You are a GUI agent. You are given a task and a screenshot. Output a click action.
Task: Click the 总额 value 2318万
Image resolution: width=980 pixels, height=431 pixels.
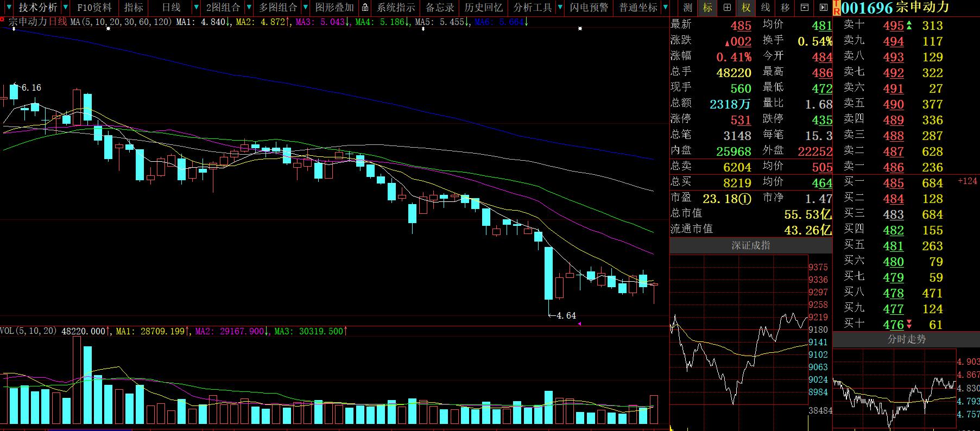click(x=730, y=104)
